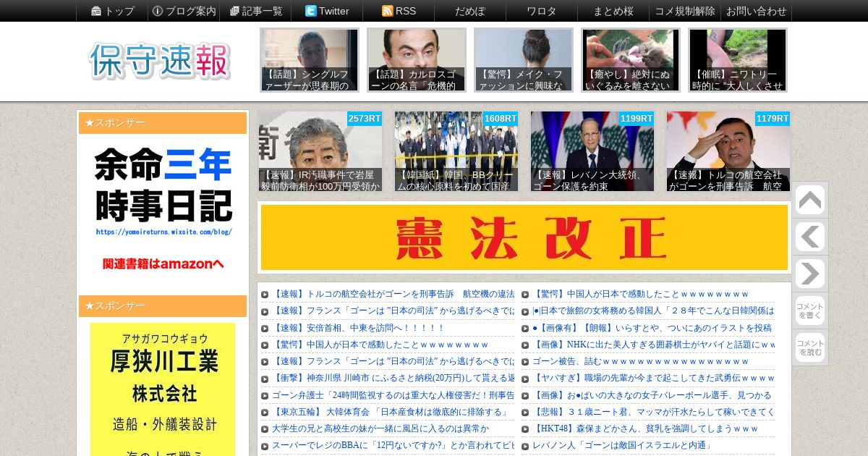Image resolution: width=868 pixels, height=456 pixels.
Task: Open the シングルファーザー topic thumbnail
Action: click(310, 60)
